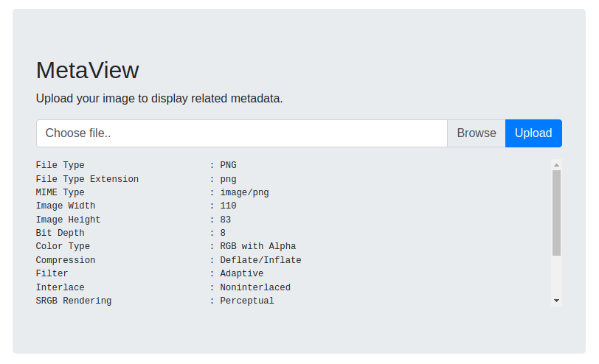Screen dimensions: 599x364
Task: Click the upload instructions subtitle text
Action: (159, 99)
